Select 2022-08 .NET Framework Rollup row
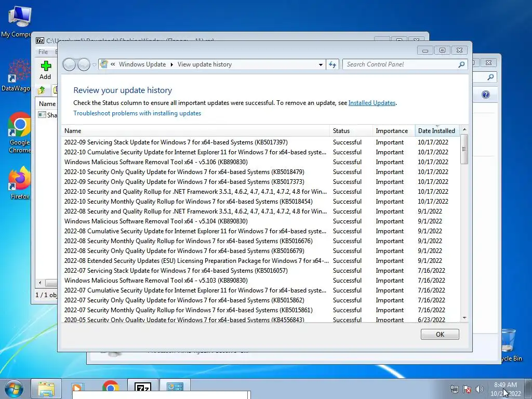 261,211
